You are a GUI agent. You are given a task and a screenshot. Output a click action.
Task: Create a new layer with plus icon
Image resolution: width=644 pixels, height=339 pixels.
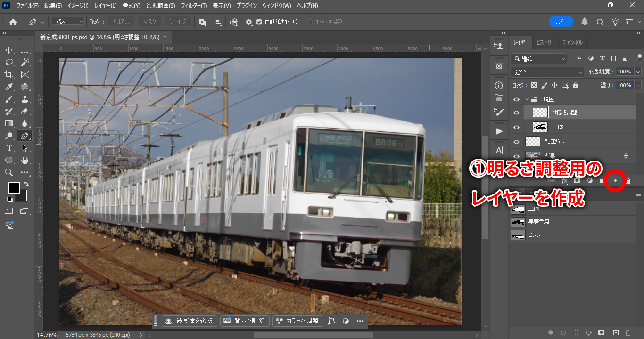tap(615, 181)
